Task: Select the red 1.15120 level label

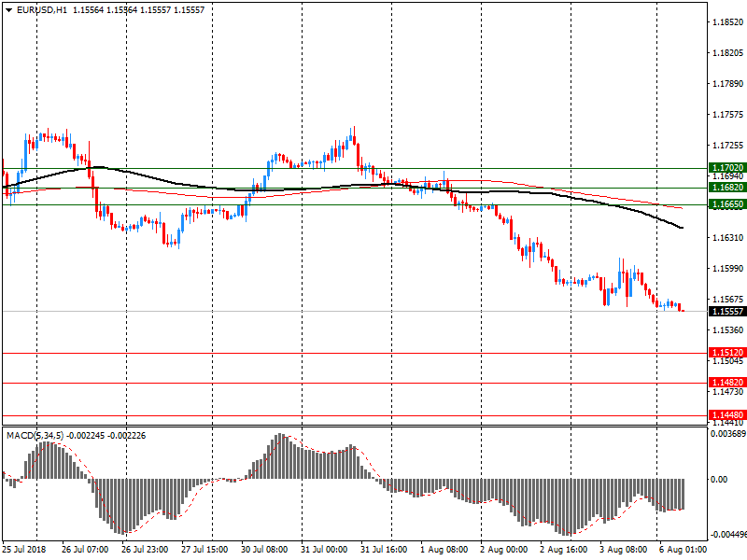Action: pyautogui.click(x=726, y=353)
